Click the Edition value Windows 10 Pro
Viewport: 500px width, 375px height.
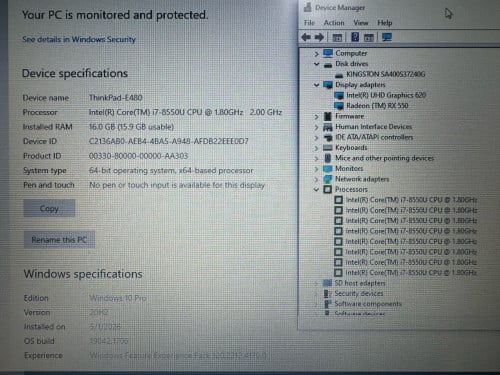point(118,298)
